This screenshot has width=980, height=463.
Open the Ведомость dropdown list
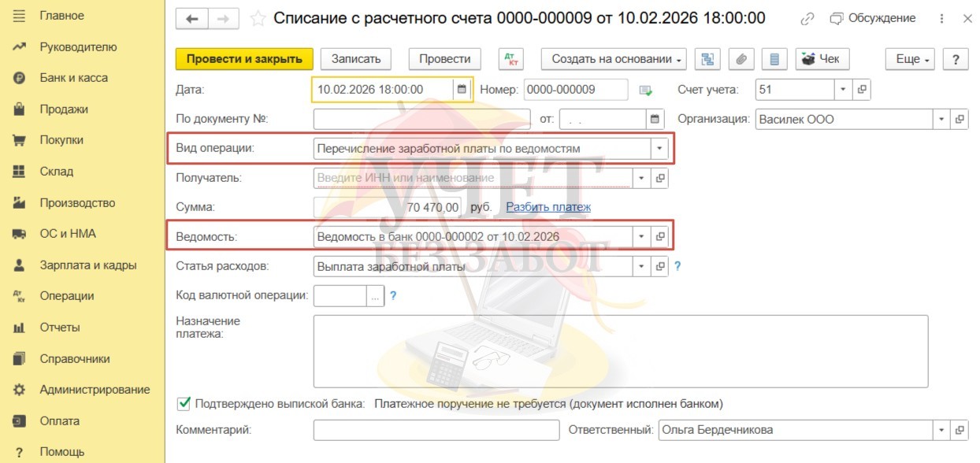(641, 236)
